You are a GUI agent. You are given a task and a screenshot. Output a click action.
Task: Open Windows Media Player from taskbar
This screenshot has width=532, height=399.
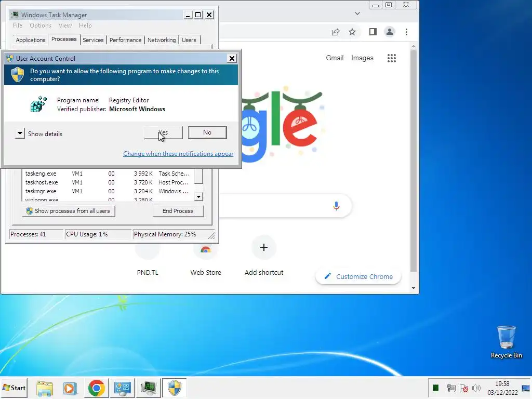click(x=70, y=388)
